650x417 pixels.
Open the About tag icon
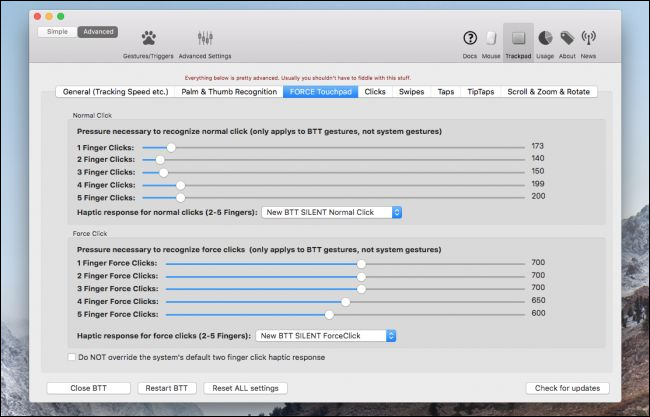(x=567, y=38)
